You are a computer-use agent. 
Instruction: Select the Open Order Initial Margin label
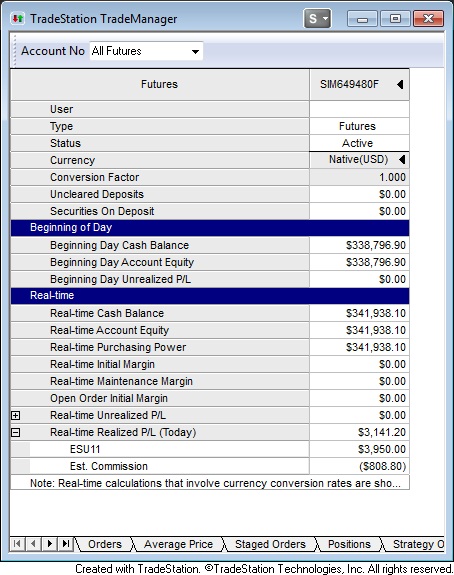point(109,398)
